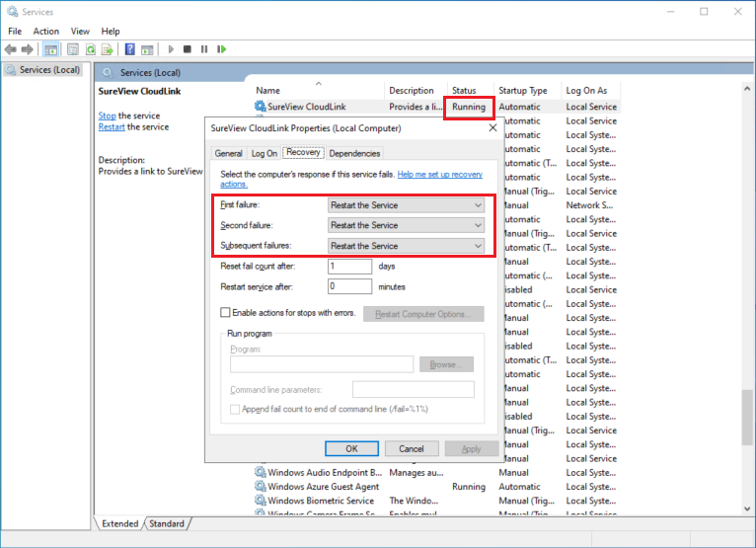Click the Restart Computer Options button
This screenshot has width=756, height=548.
[x=423, y=314]
